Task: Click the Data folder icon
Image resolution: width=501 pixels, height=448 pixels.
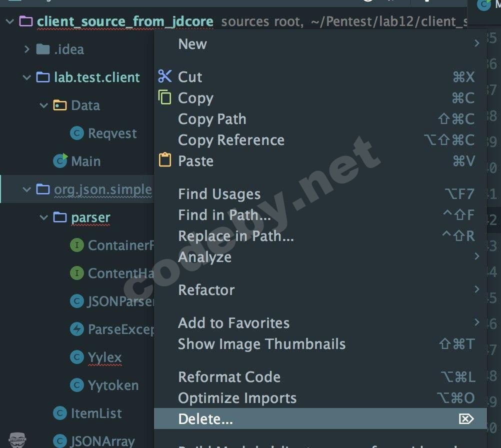Action: pos(59,105)
